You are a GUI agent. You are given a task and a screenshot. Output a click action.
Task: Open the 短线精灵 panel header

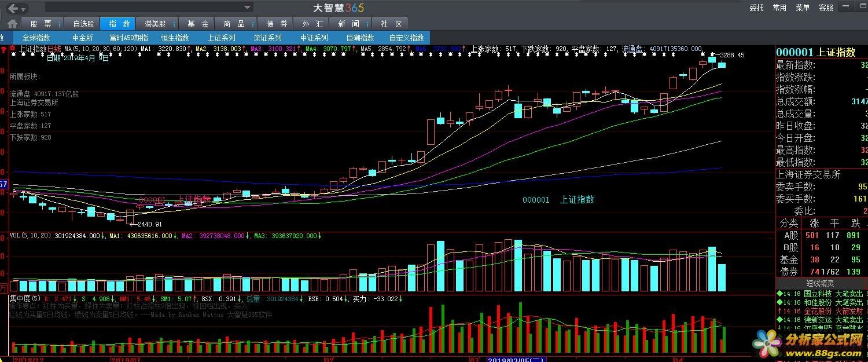click(820, 284)
